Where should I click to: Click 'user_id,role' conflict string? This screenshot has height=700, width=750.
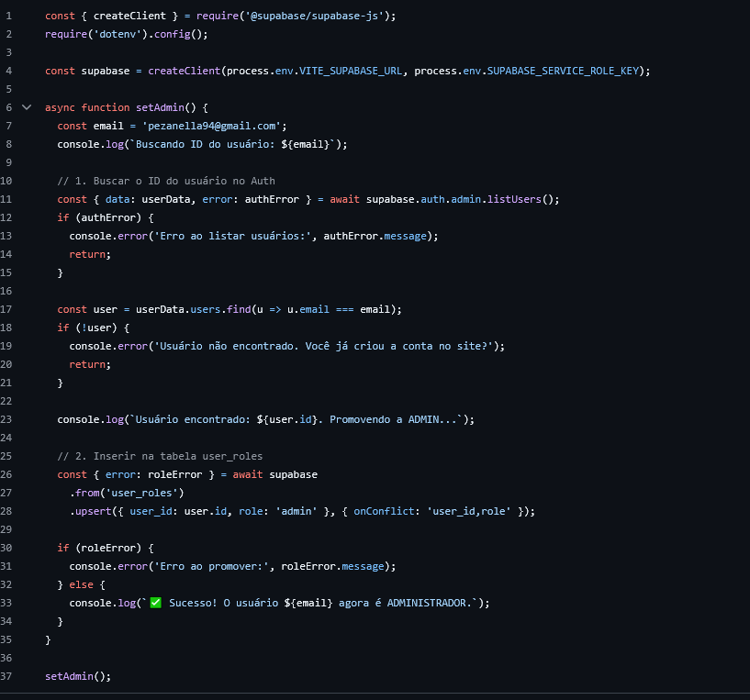pyautogui.click(x=469, y=511)
